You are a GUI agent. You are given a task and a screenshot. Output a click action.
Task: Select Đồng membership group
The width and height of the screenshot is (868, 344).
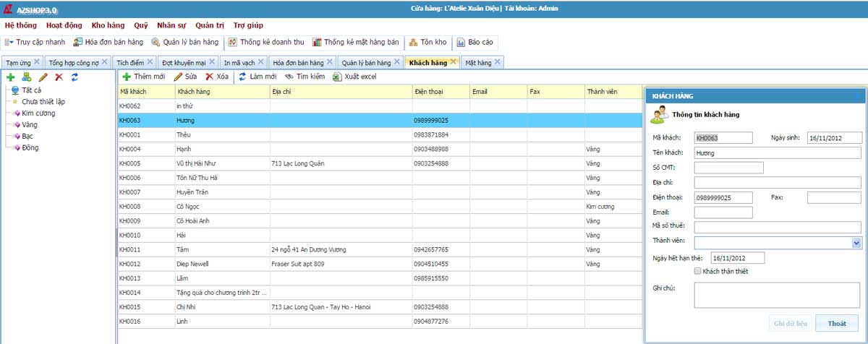point(30,148)
